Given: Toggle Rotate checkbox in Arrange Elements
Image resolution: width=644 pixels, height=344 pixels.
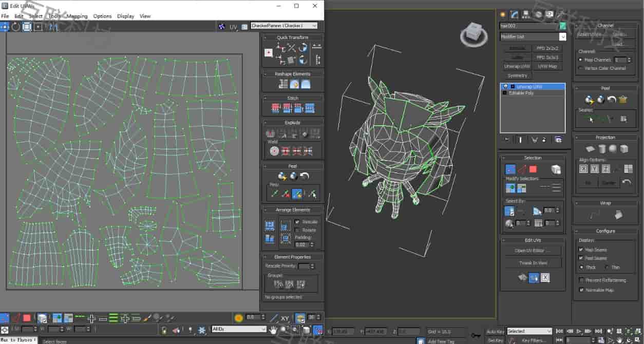Looking at the screenshot, I should pos(297,230).
